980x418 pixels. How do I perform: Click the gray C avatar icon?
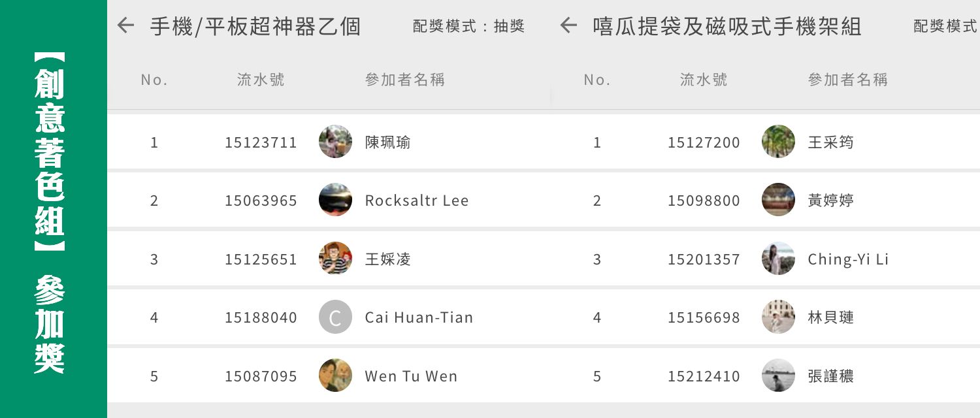click(335, 317)
